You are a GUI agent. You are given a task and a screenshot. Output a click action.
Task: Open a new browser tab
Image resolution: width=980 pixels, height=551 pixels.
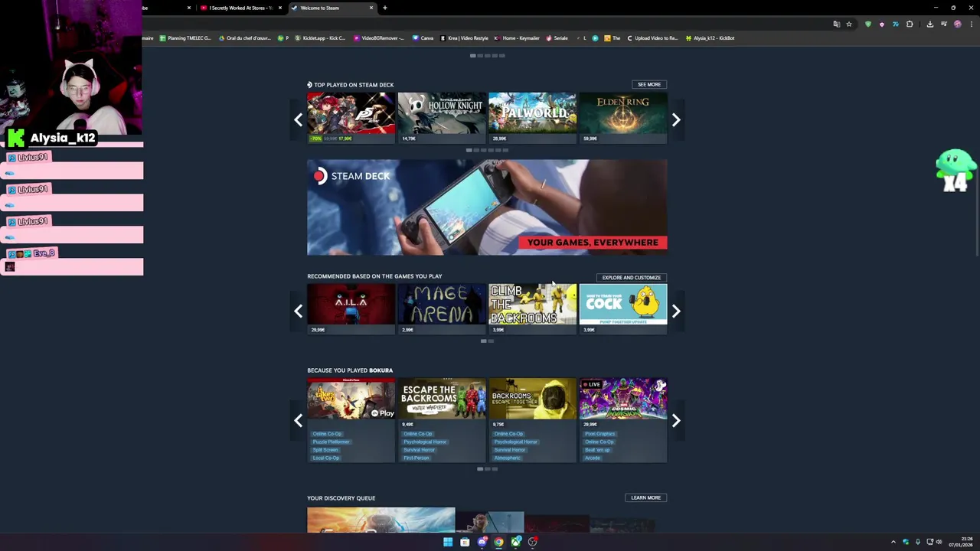click(385, 8)
